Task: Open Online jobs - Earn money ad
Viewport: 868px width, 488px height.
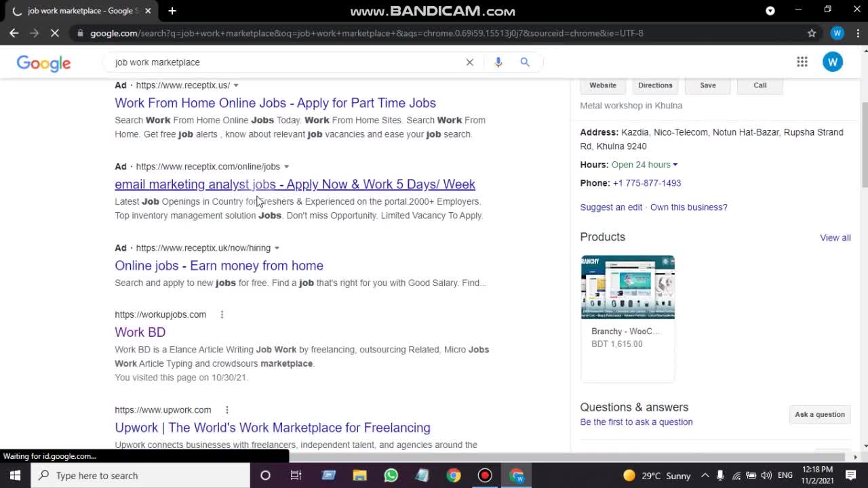Action: coord(219,266)
